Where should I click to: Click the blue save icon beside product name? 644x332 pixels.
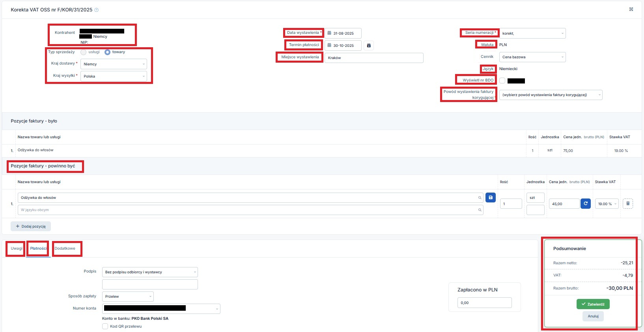[x=491, y=198]
